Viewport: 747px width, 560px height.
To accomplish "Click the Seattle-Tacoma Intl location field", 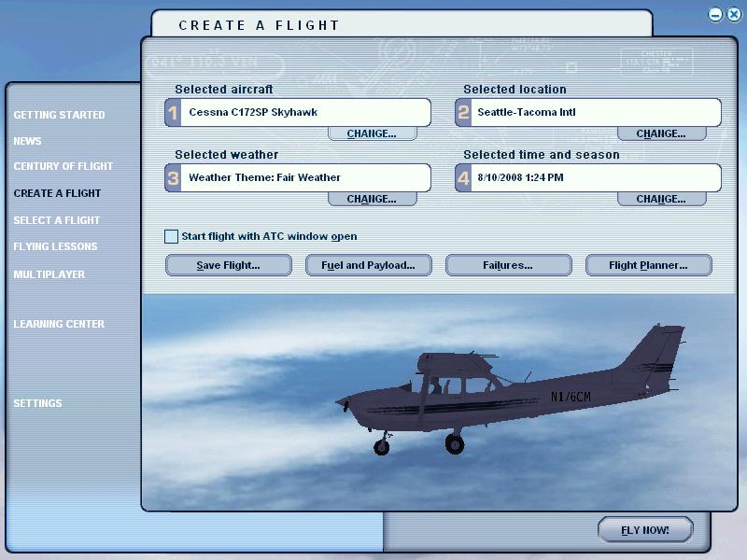I will [x=596, y=113].
